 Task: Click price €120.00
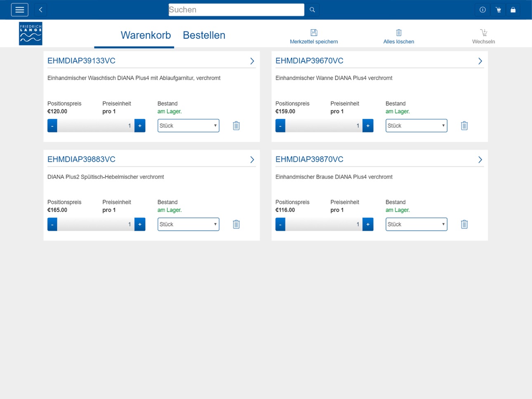coord(57,111)
